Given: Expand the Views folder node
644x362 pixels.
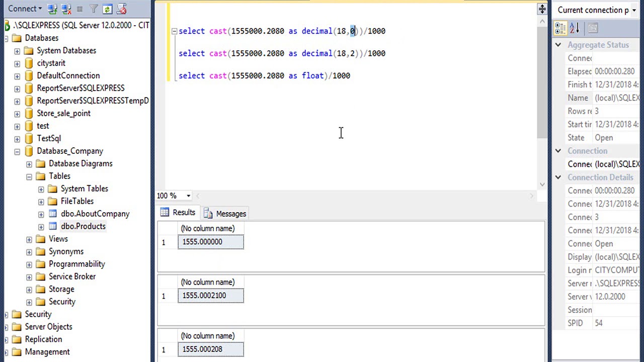Looking at the screenshot, I should pos(29,239).
